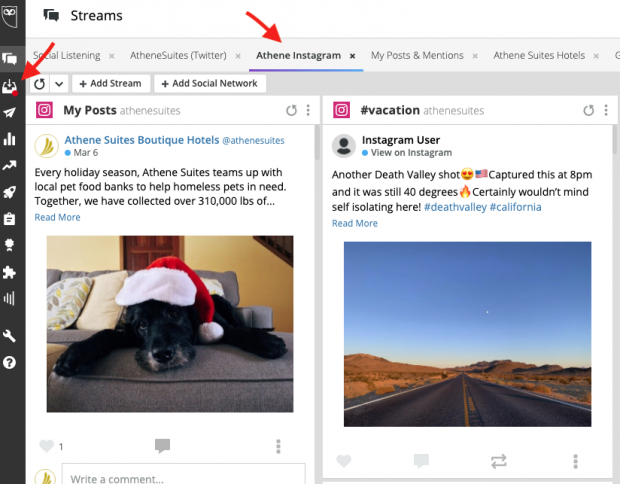Expand the refresh interval dropdown arrow

pyautogui.click(x=59, y=84)
